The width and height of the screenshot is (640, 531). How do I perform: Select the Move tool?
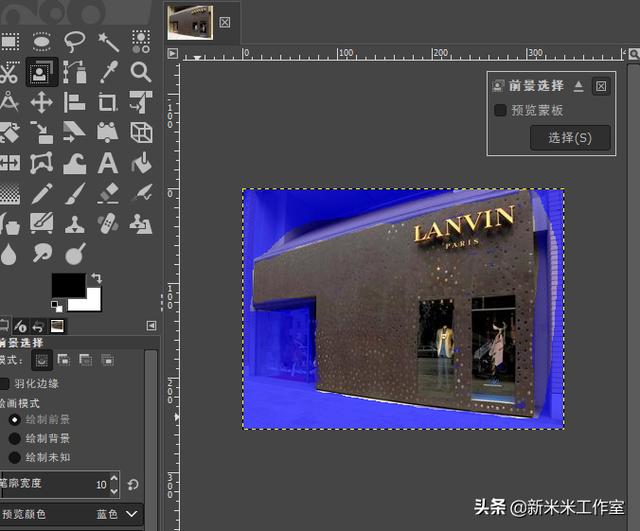42,102
